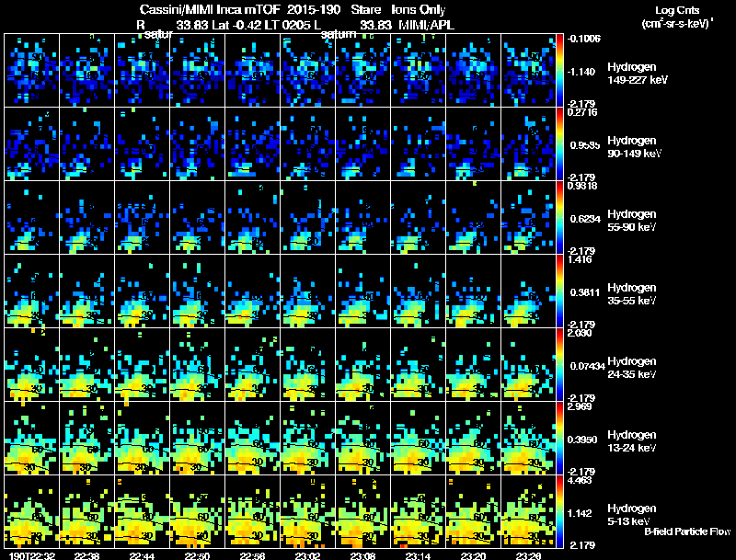Click the 'Lat -0.42' header value
The image size is (736, 560).
[236, 25]
